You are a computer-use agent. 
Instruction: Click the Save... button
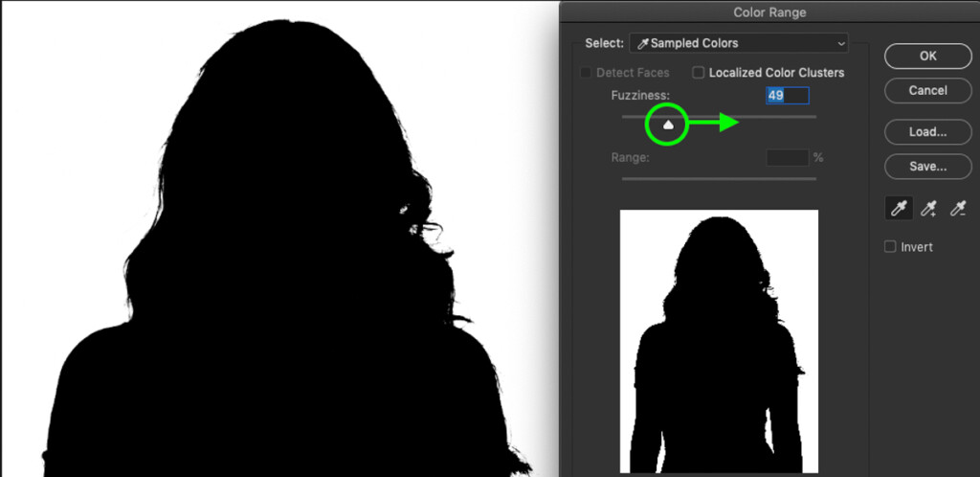pos(928,167)
